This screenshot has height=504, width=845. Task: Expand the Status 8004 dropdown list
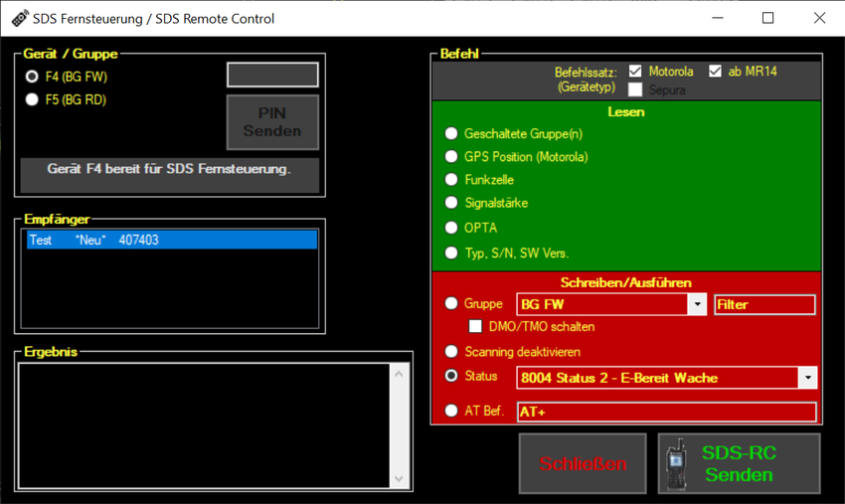[x=807, y=378]
